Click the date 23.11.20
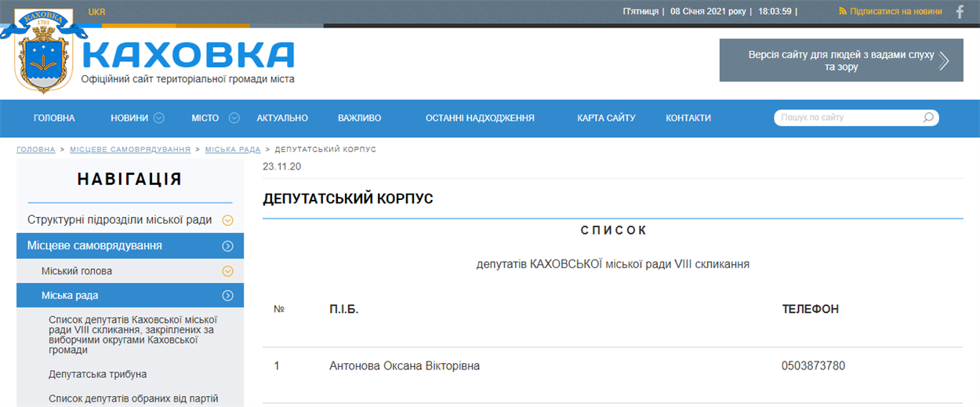This screenshot has width=980, height=407. (x=282, y=166)
